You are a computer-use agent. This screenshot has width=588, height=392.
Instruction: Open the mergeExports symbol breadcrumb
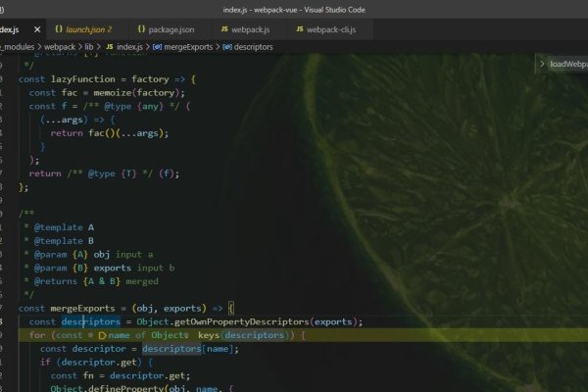click(x=188, y=47)
